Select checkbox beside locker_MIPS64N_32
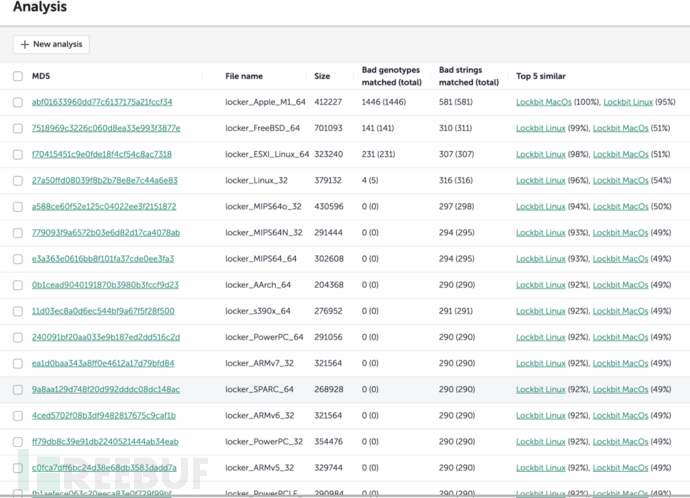 [18, 233]
